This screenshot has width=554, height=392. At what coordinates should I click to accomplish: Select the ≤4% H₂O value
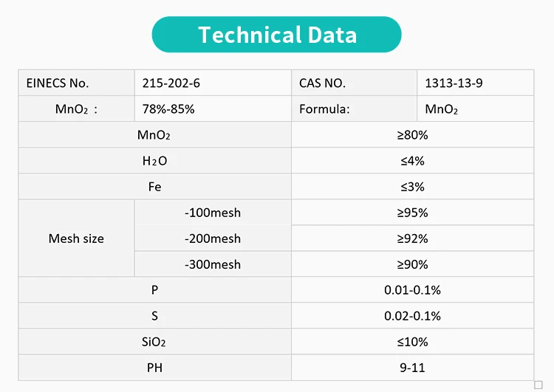click(412, 161)
